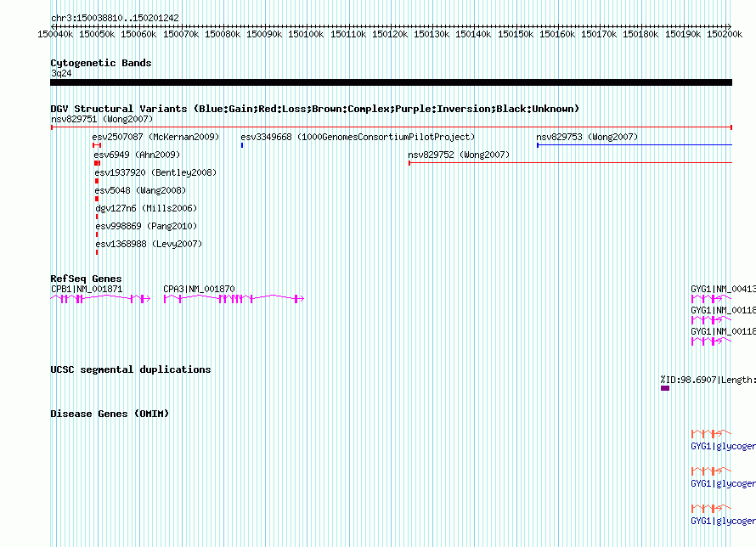Click the black 3q24 cytogenetic band bar

point(391,82)
